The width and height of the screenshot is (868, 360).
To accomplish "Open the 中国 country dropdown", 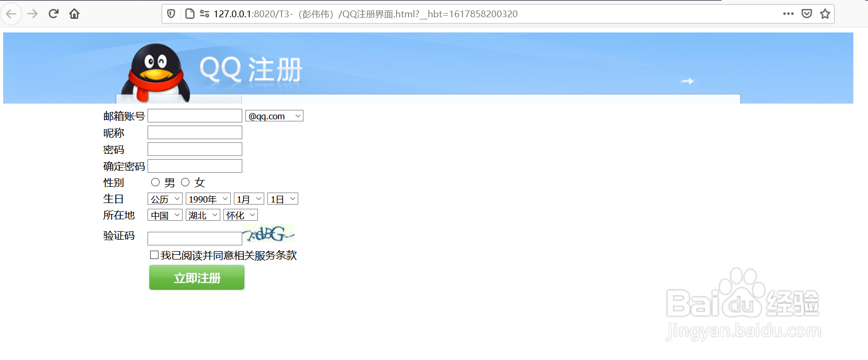I will 165,215.
